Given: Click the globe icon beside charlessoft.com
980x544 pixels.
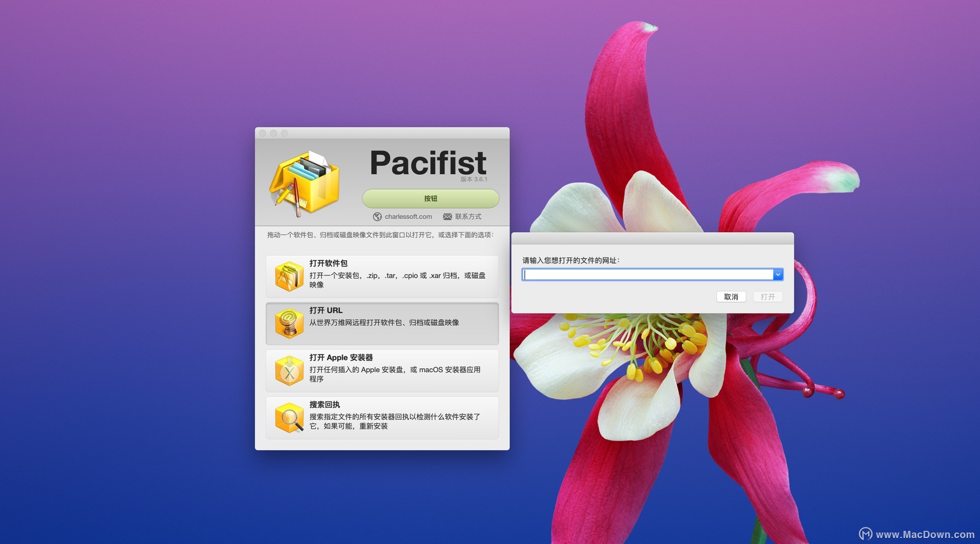Looking at the screenshot, I should point(377,216).
